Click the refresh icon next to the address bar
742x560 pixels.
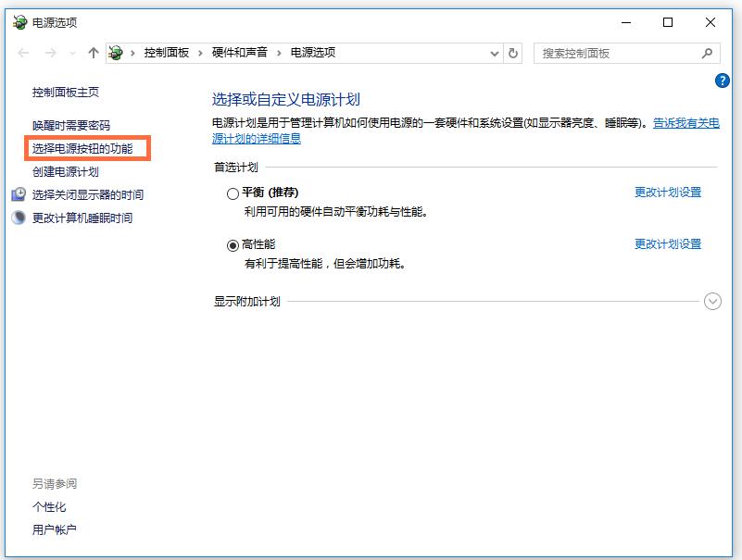[x=515, y=54]
